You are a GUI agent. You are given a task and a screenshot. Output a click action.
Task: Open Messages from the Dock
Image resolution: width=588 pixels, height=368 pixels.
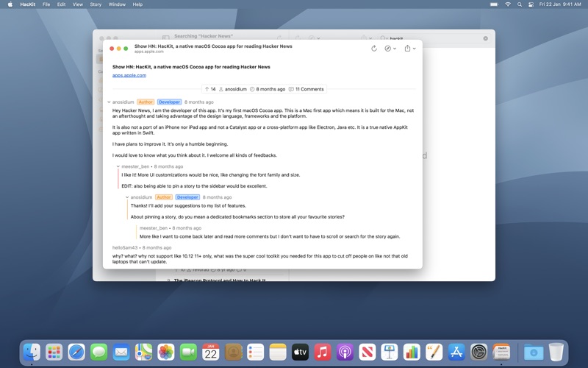(98, 353)
